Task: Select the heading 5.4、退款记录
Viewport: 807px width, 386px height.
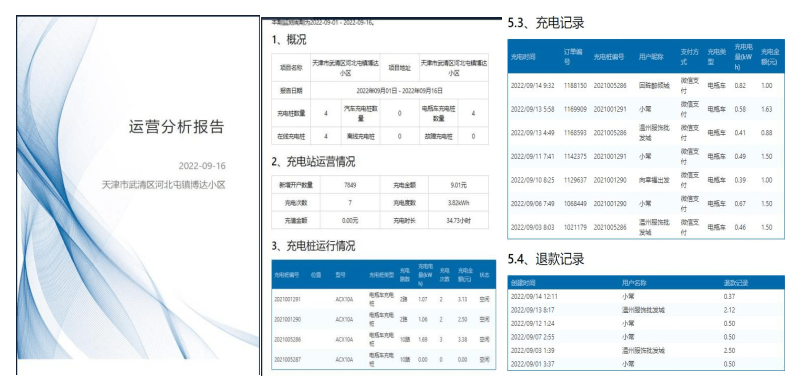Action: 546,259
